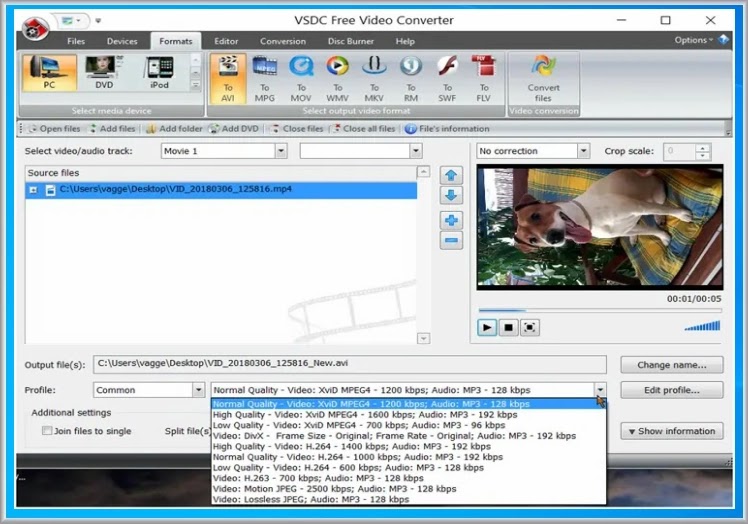Open Common profile dropdown
This screenshot has height=524, width=748.
[x=198, y=390]
